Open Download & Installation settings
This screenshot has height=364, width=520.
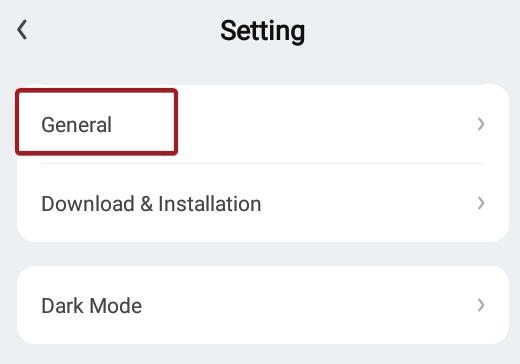pyautogui.click(x=263, y=203)
